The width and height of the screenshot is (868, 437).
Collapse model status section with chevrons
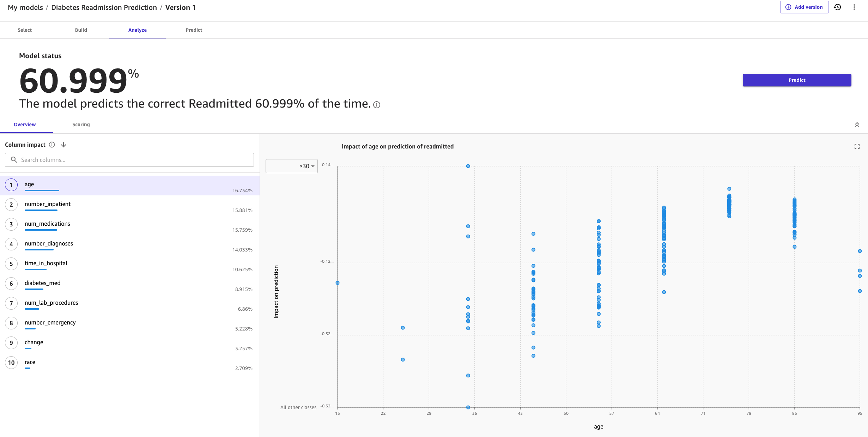click(x=857, y=125)
